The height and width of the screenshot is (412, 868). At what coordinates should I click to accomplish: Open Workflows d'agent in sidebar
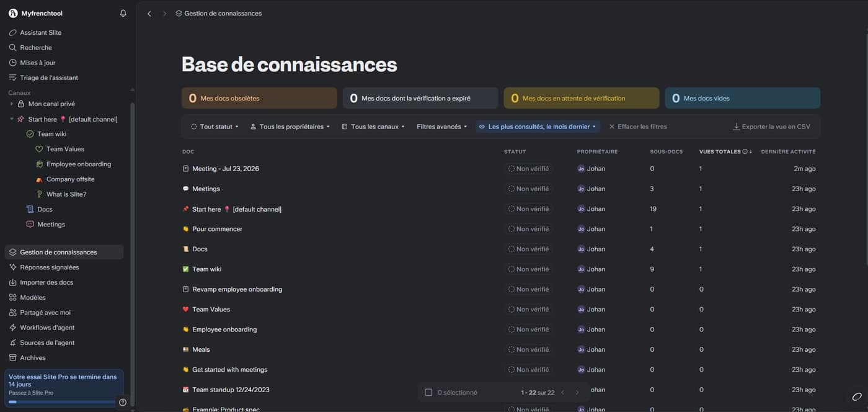click(64, 328)
